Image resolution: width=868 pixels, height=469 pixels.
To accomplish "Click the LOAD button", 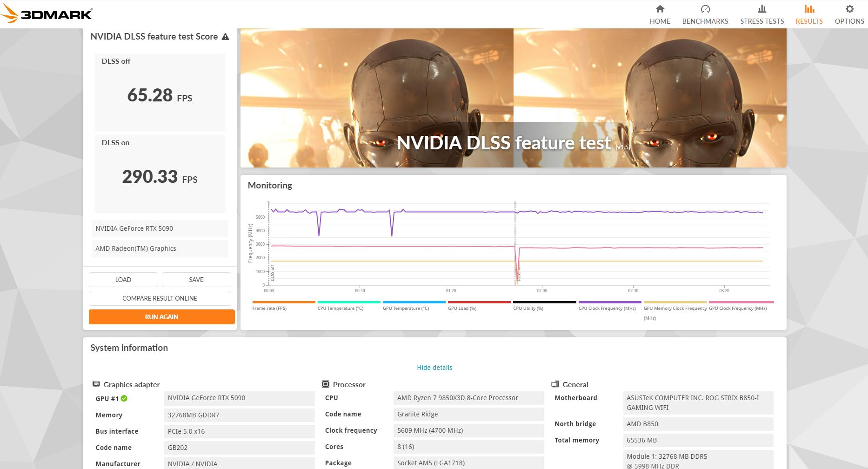I will coord(123,280).
